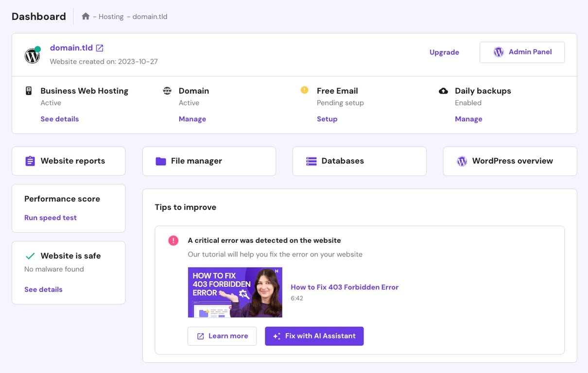The image size is (588, 373).
Task: Select domain.tld in the breadcrumb trail
Action: [150, 16]
